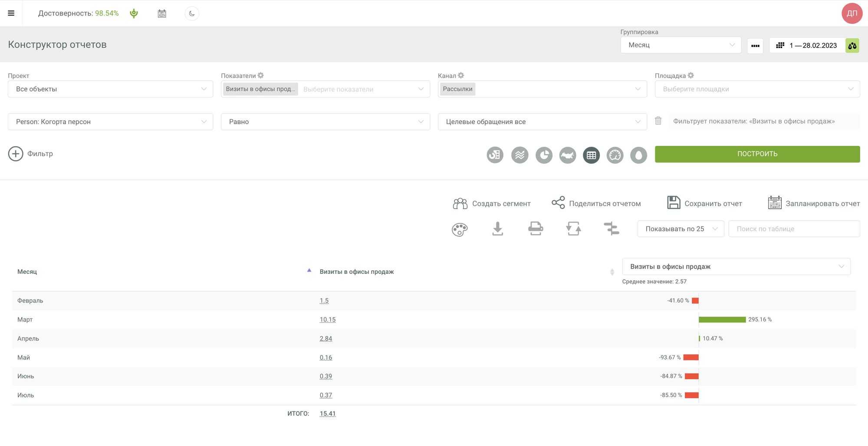Open the hamburger menu
Image resolution: width=868 pixels, height=446 pixels.
[11, 13]
